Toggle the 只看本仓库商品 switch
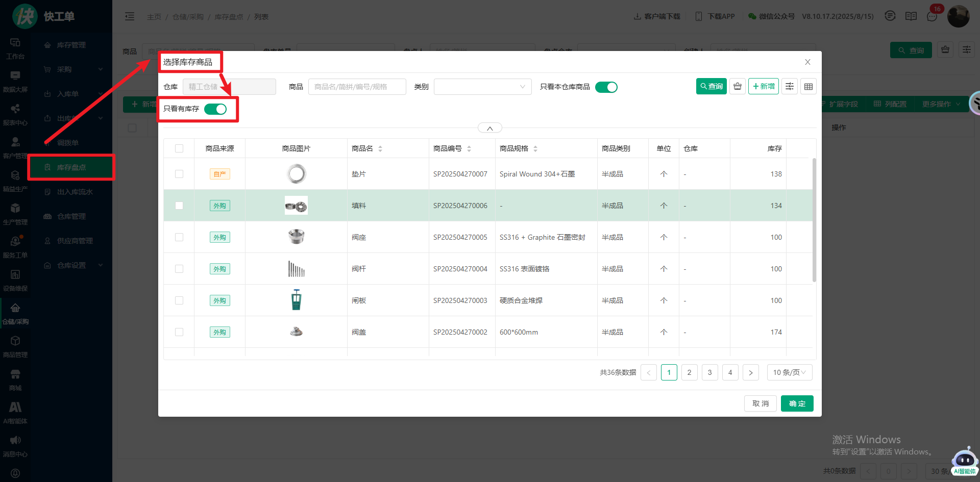The image size is (980, 482). [x=606, y=87]
